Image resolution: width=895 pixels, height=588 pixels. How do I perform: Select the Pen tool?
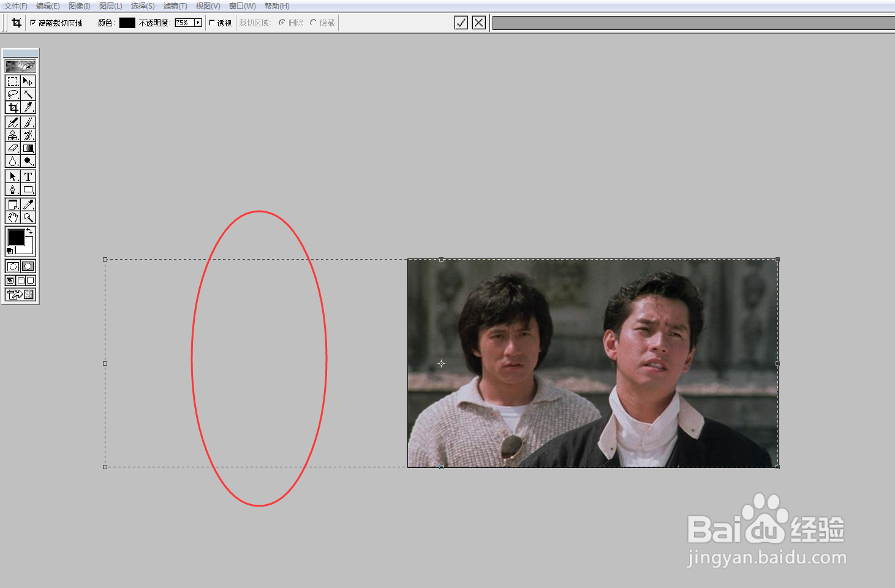pyautogui.click(x=13, y=189)
